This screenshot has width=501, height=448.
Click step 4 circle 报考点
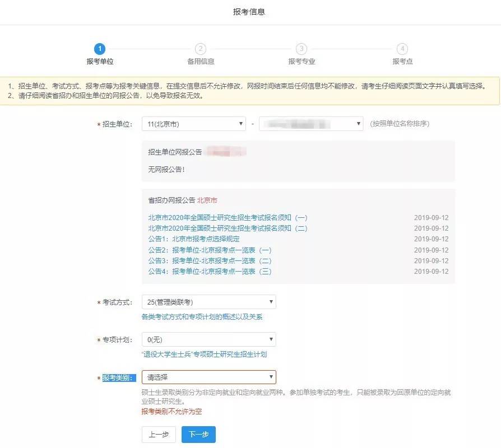(x=402, y=49)
